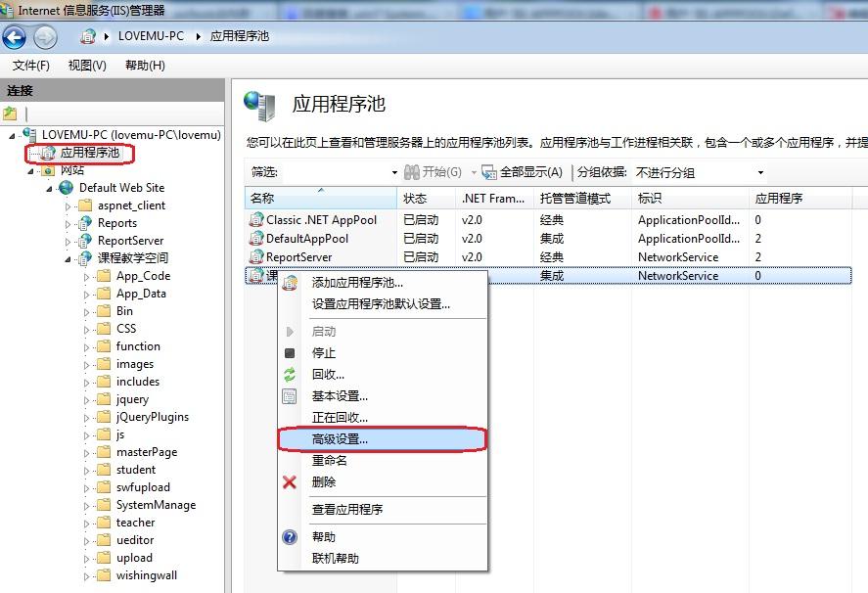The image size is (868, 593).
Task: Open the 视图(V) menu
Action: click(x=85, y=65)
